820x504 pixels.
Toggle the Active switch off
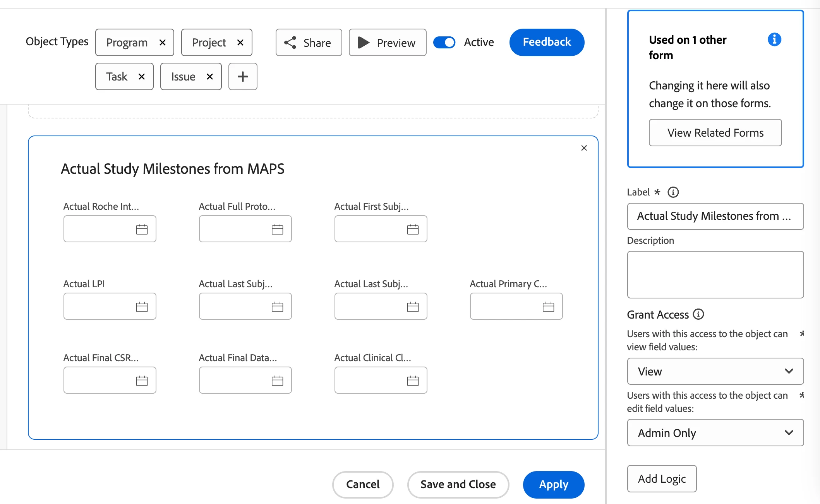pyautogui.click(x=444, y=42)
